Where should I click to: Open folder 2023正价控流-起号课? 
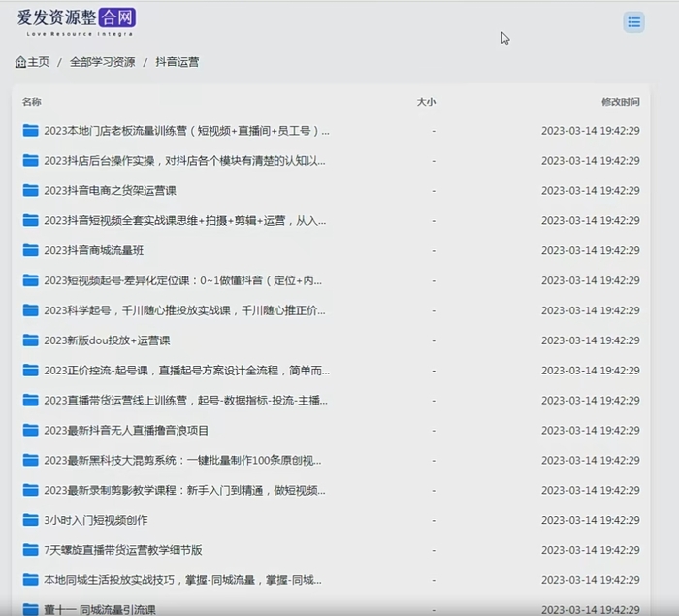coord(186,371)
